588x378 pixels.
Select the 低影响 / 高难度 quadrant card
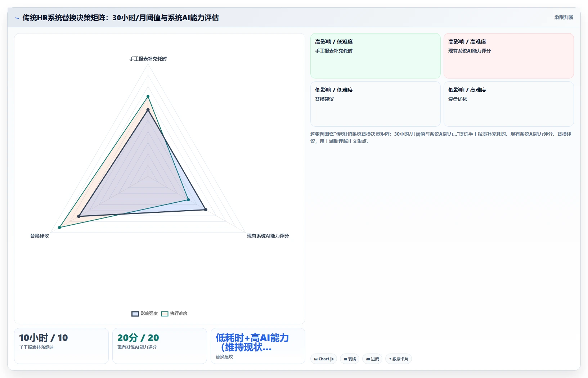[509, 104]
